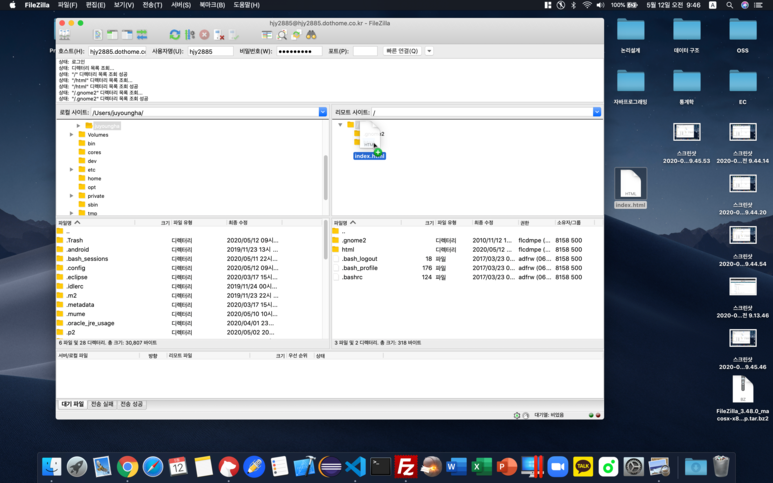Screen dimensions: 773x483
Task: Click the binoculars file search icon
Action: [311, 35]
